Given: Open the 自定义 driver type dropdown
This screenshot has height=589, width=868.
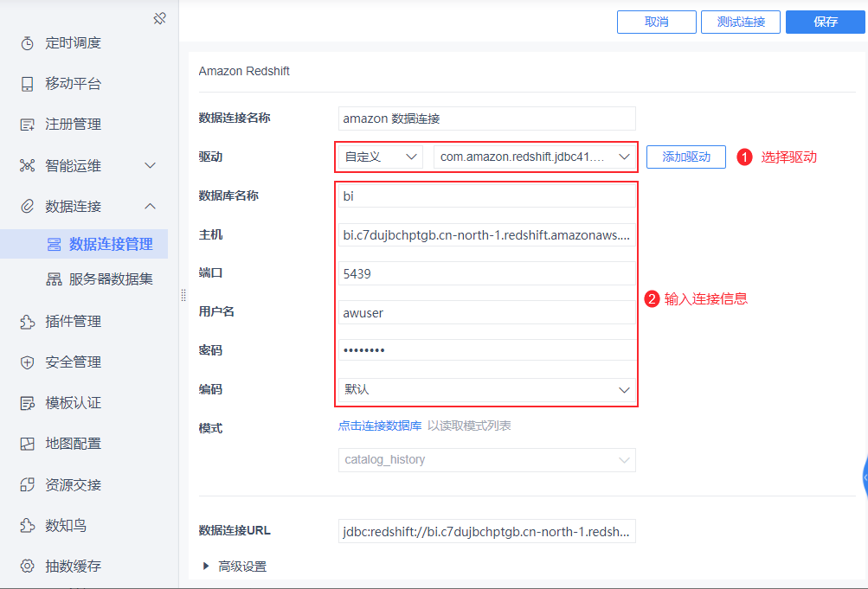Looking at the screenshot, I should click(x=380, y=157).
